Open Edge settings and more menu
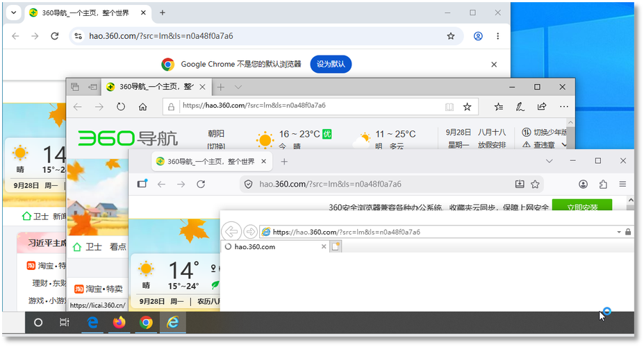 point(564,107)
